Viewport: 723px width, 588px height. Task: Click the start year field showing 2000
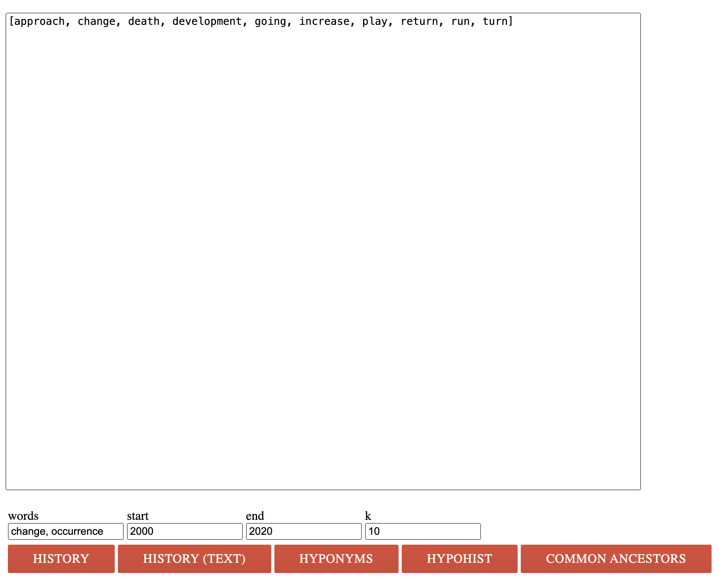tap(184, 531)
